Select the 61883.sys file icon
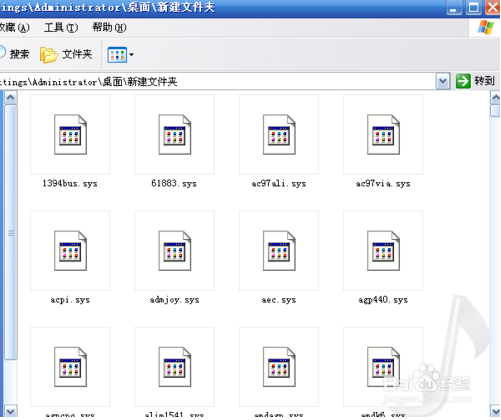The image size is (501, 420). (x=174, y=134)
